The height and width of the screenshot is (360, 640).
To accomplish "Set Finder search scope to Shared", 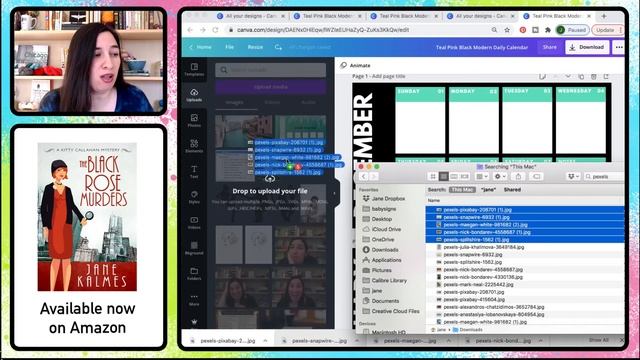I will click(512, 190).
